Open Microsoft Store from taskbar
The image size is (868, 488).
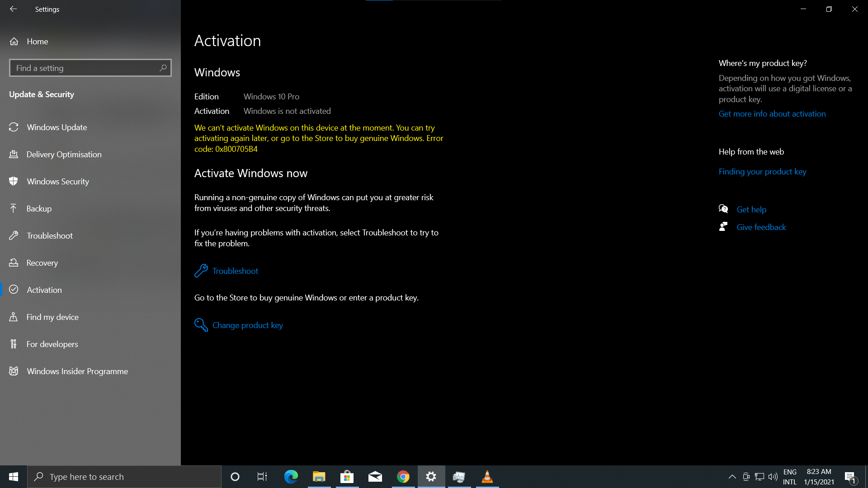pos(347,477)
